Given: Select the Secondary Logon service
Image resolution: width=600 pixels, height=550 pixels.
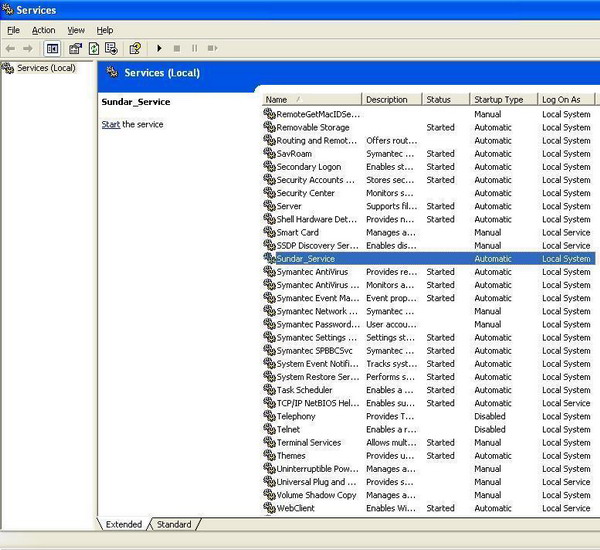Looking at the screenshot, I should pyautogui.click(x=429, y=166).
